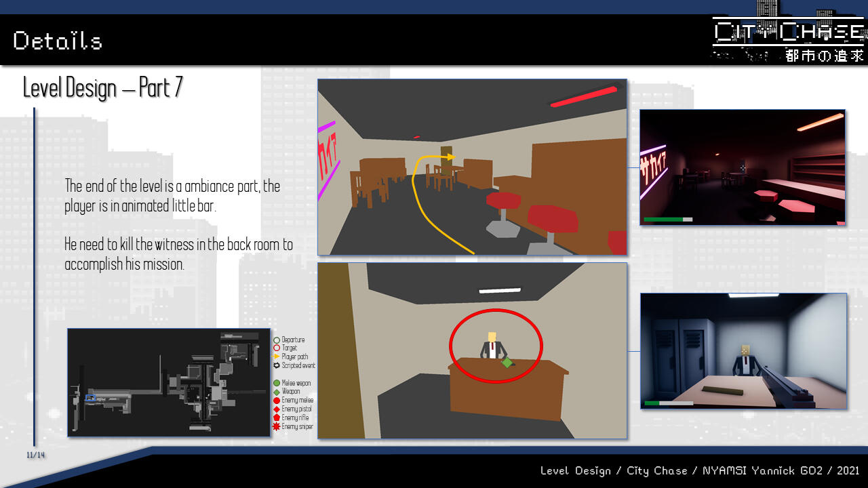Select the green Melee weapon circle icon
The width and height of the screenshot is (868, 488).
277,384
